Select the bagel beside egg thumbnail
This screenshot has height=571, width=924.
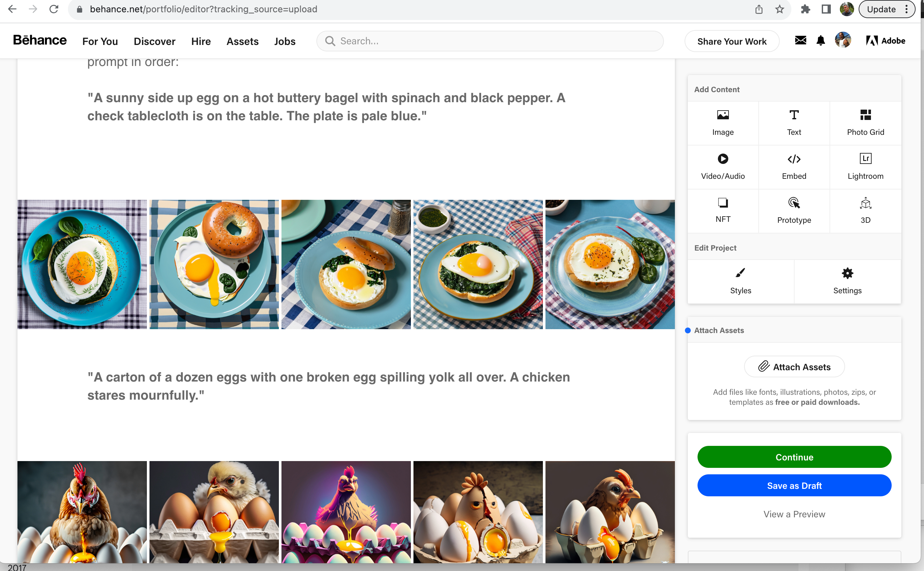tap(214, 264)
